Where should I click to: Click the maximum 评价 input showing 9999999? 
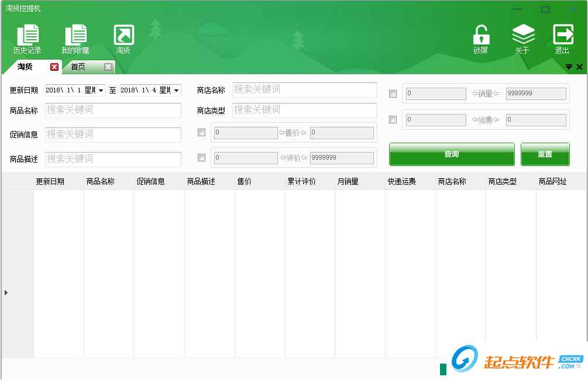342,158
